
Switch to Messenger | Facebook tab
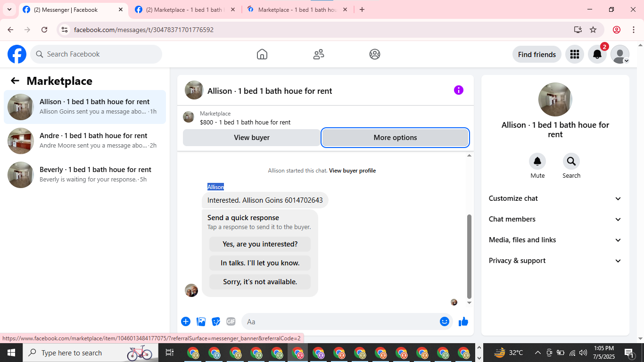click(x=74, y=10)
